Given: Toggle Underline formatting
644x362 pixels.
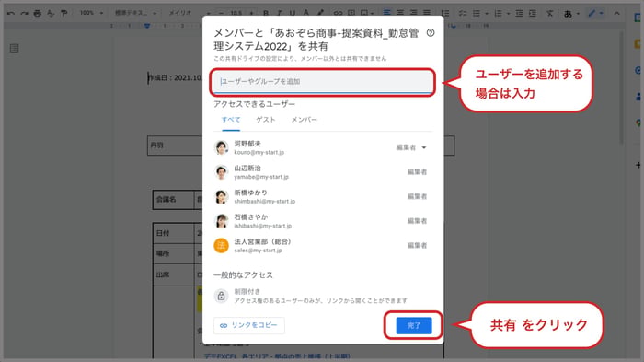Looking at the screenshot, I should (293, 13).
